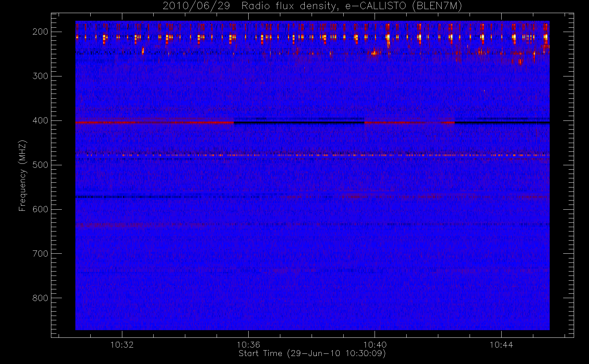This screenshot has width=589, height=364.
Task: Click the 'Frequency (MHZ)' axis label
Action: pyautogui.click(x=23, y=175)
